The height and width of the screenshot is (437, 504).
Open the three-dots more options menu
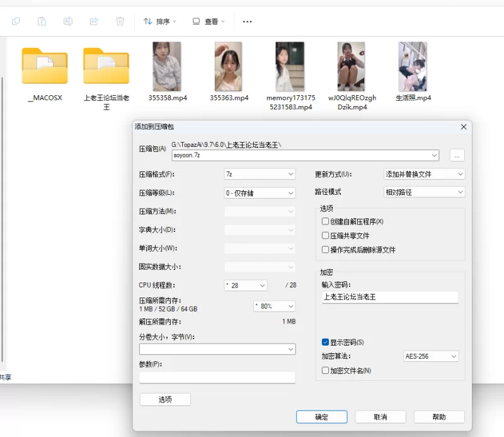247,21
